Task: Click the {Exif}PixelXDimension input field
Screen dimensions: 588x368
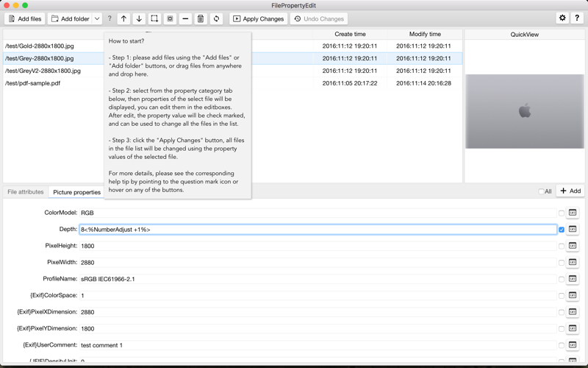Action: 318,312
